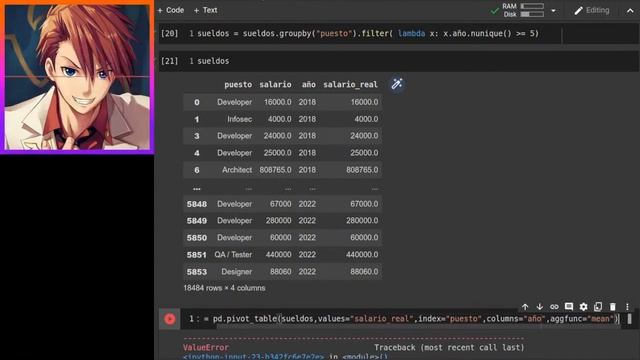Screen dimensions: 640x360
Task: Click the row index 5848
Action: pyautogui.click(x=197, y=204)
